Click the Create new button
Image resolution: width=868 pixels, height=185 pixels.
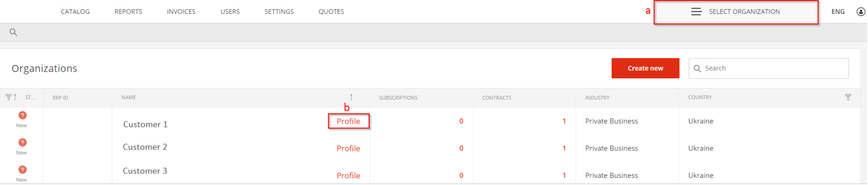645,68
